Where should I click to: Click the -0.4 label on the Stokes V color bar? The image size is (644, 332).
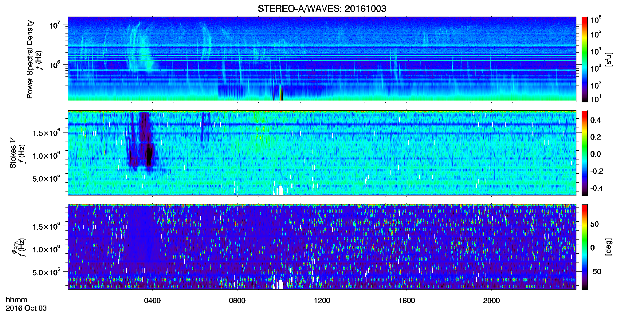[597, 188]
